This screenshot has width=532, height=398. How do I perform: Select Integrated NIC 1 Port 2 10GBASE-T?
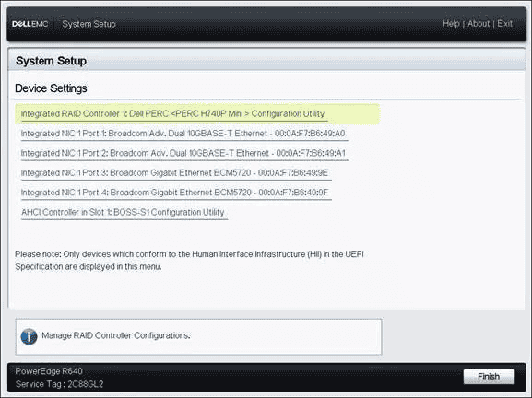pyautogui.click(x=183, y=153)
